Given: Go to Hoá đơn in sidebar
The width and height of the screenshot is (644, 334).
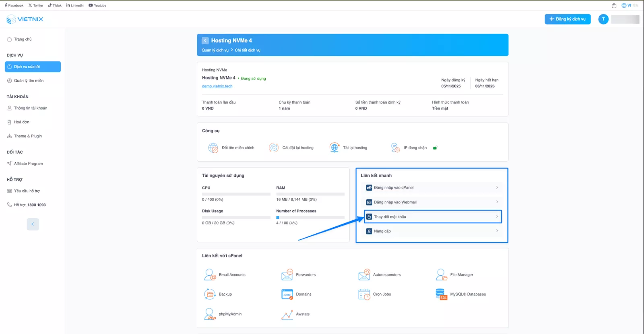Looking at the screenshot, I should (x=22, y=122).
